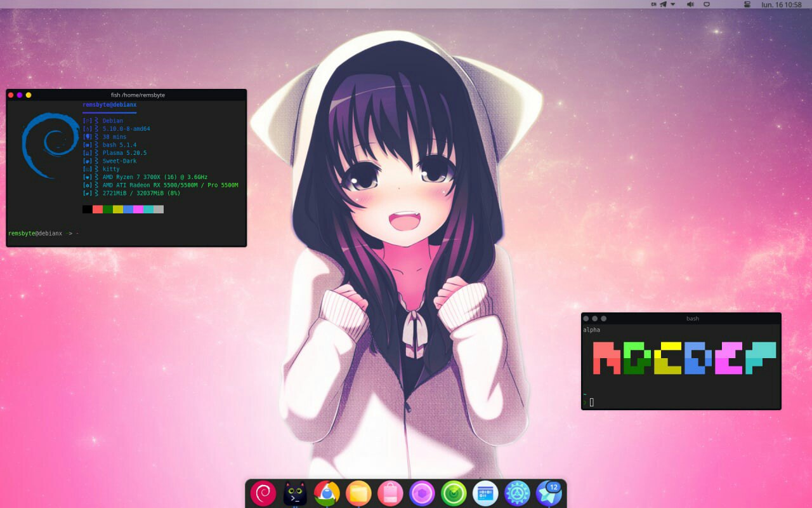Click the '2721MiB / 32037MiB (8%)' memory line
Screen dimensions: 812x508
tap(141, 192)
